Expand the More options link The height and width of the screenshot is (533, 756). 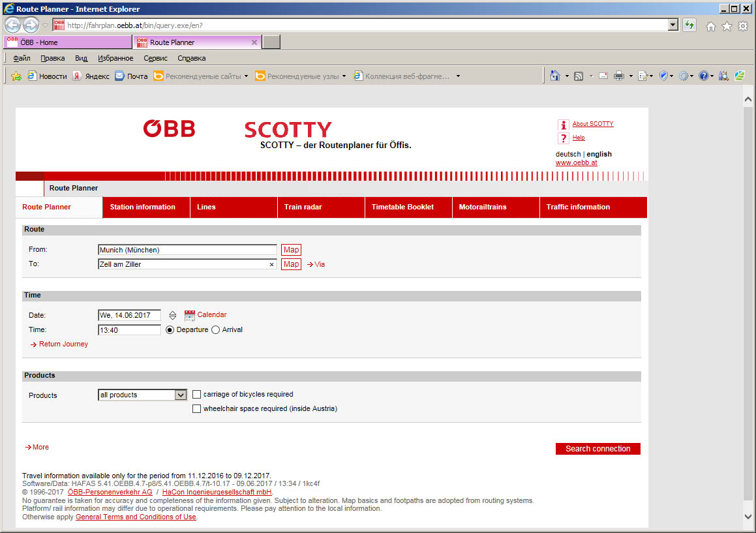pyautogui.click(x=37, y=448)
